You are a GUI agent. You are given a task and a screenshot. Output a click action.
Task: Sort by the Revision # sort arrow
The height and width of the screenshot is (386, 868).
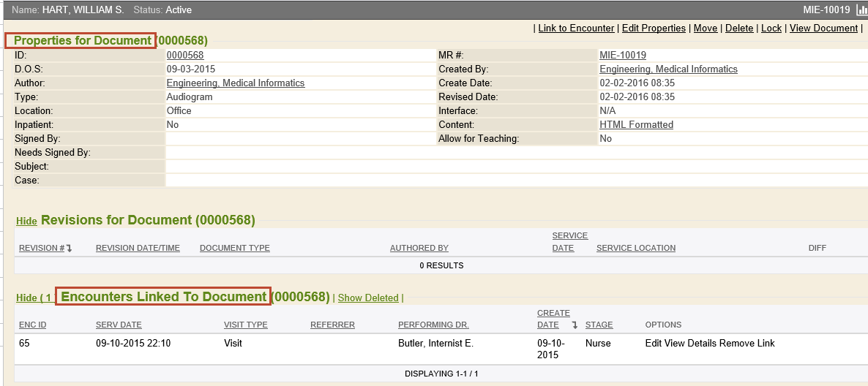click(69, 249)
